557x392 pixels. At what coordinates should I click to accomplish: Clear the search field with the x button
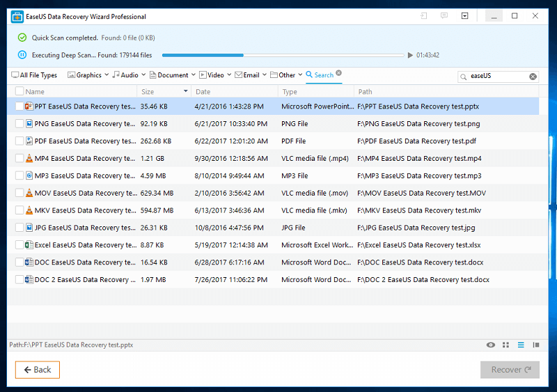tap(533, 77)
